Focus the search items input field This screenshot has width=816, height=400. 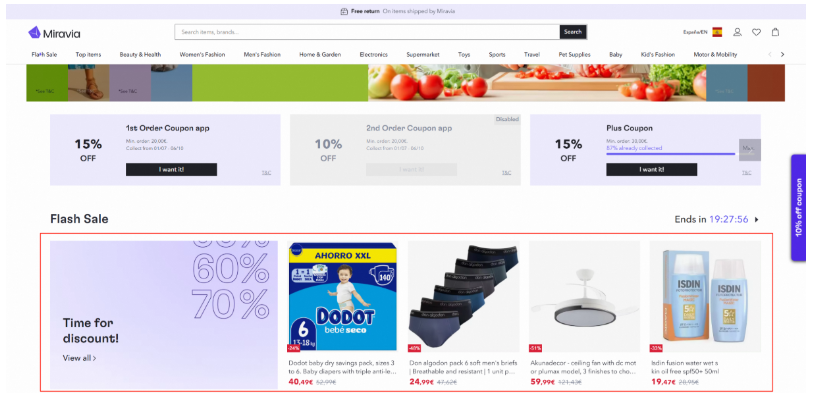click(367, 32)
